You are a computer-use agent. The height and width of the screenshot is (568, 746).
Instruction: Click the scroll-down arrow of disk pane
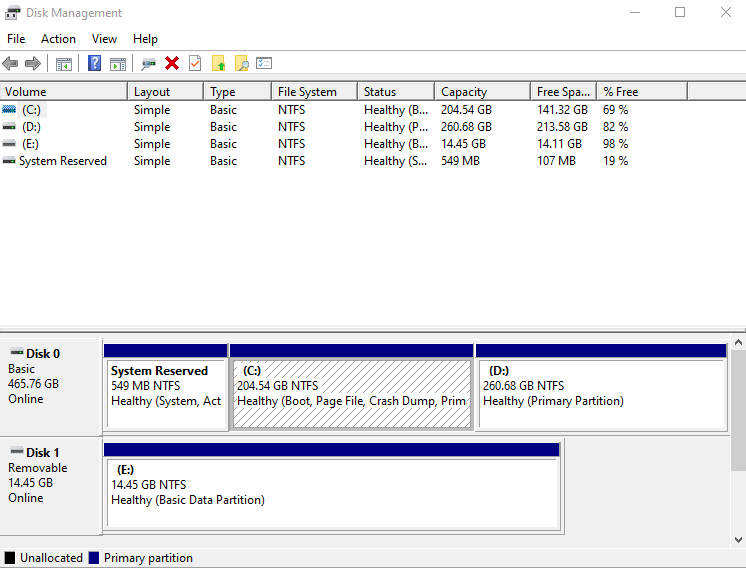[738, 540]
